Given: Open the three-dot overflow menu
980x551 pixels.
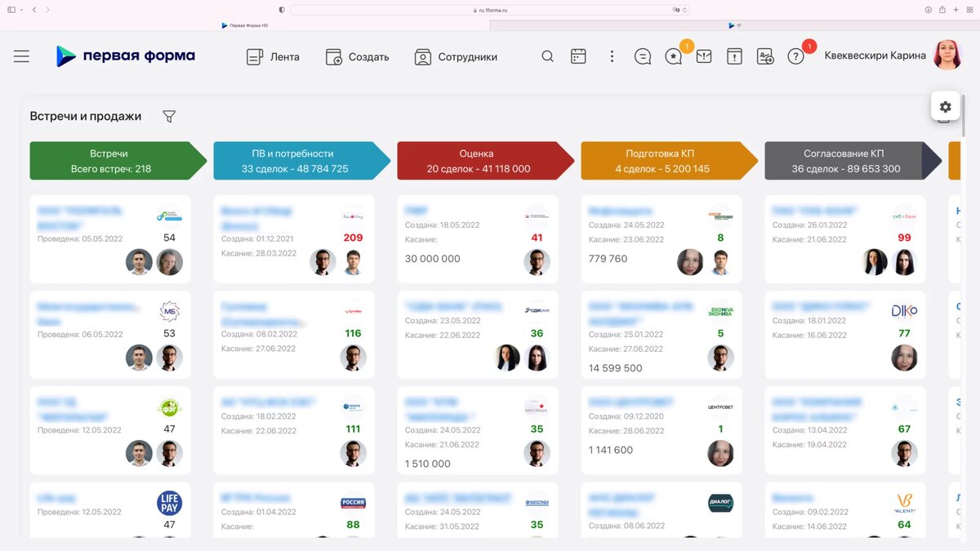Looking at the screenshot, I should [x=611, y=56].
